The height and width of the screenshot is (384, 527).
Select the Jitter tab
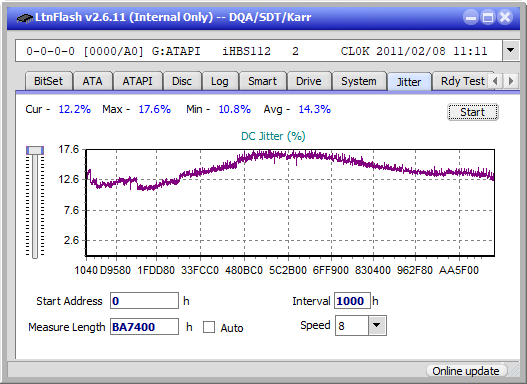409,82
